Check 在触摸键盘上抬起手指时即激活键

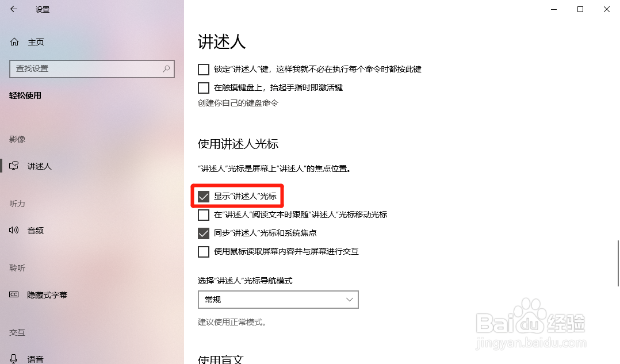click(203, 88)
